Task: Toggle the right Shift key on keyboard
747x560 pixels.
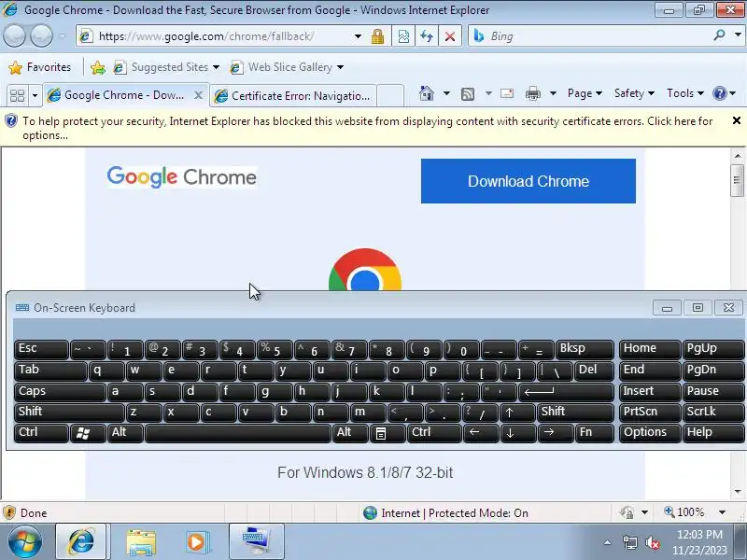Action: click(575, 412)
